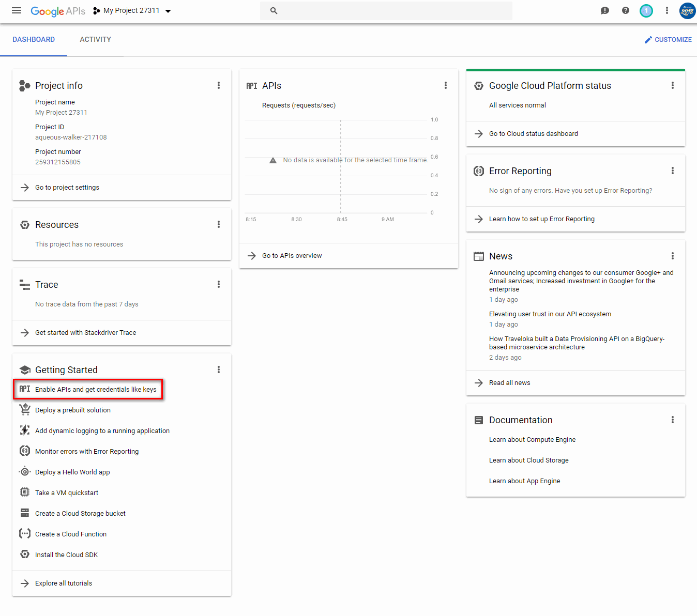Open the send feedback icon
This screenshot has width=697, height=616.
point(605,10)
